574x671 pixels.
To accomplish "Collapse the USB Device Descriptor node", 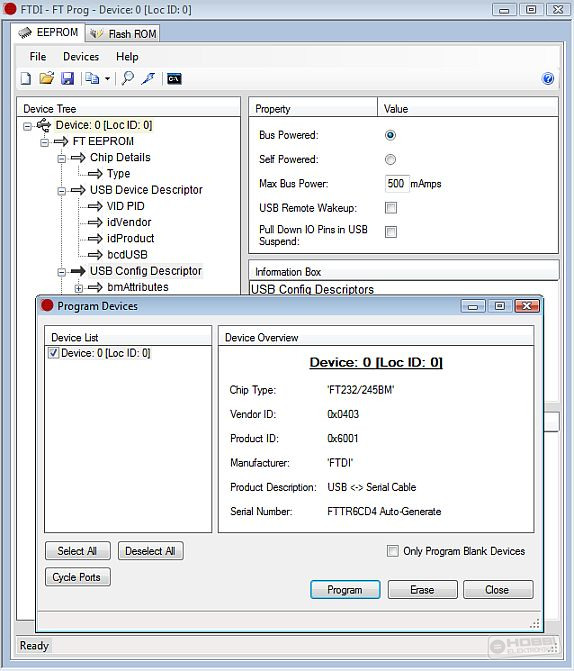I will [62, 191].
